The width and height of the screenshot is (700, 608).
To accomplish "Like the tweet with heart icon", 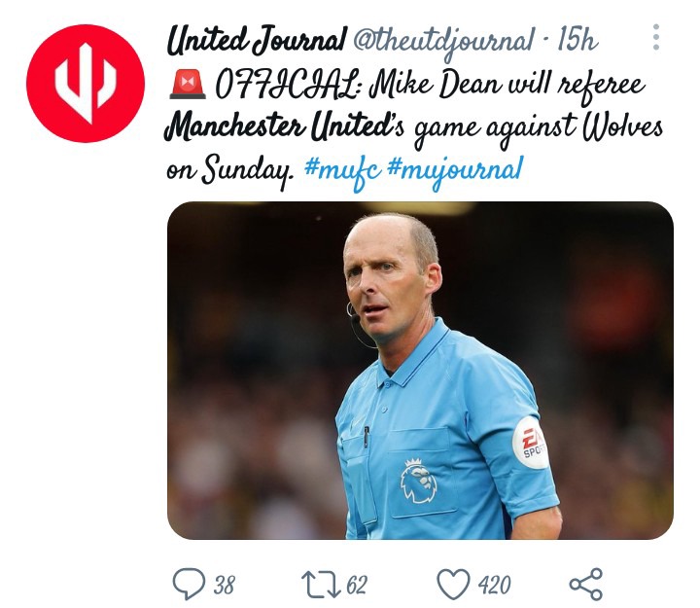I will [x=453, y=584].
